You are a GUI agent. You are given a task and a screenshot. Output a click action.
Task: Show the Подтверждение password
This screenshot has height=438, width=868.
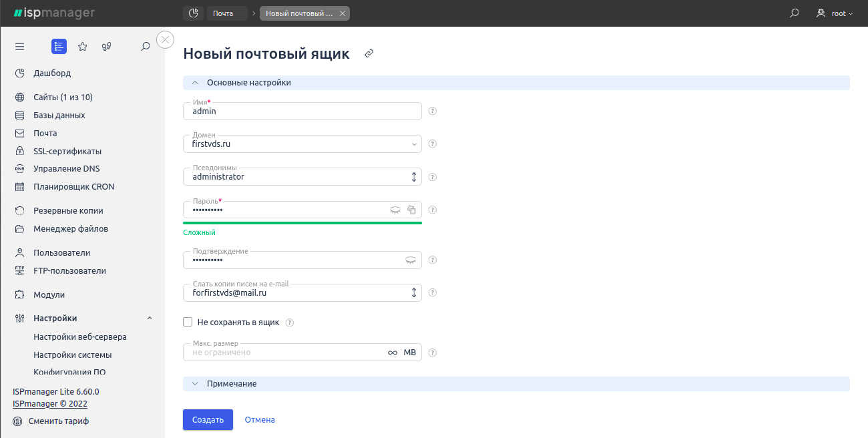411,260
